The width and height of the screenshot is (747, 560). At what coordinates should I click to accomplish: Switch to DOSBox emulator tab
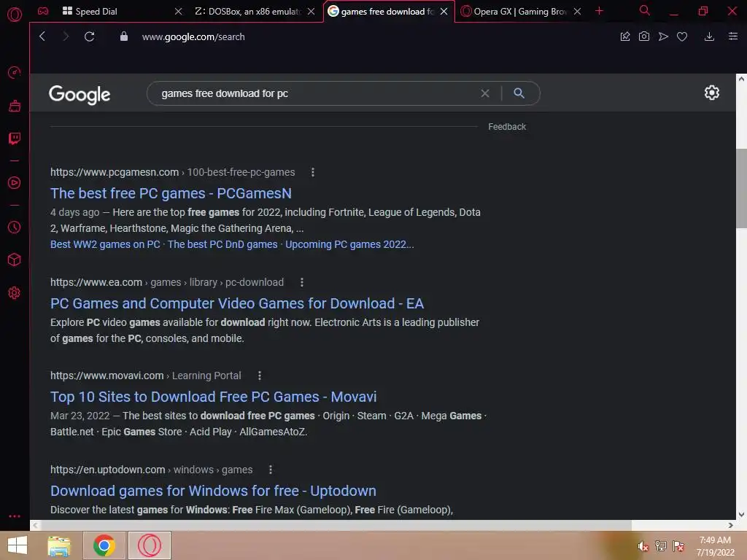(248, 11)
